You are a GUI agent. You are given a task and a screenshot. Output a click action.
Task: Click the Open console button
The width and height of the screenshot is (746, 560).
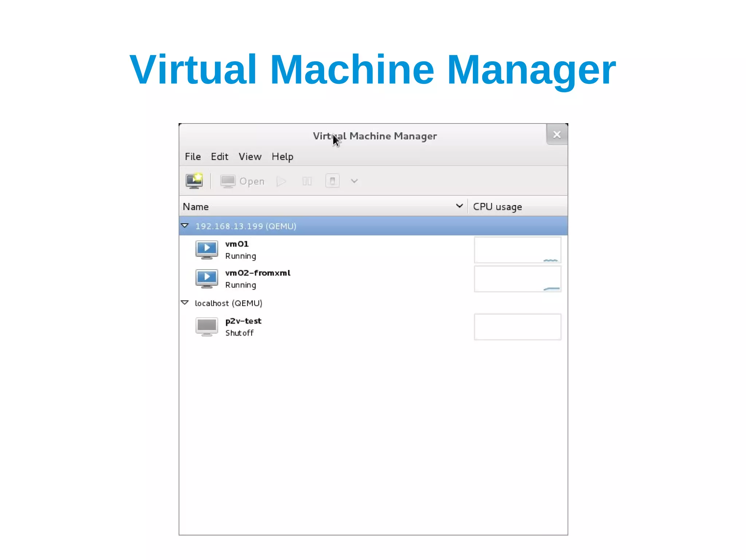[243, 181]
